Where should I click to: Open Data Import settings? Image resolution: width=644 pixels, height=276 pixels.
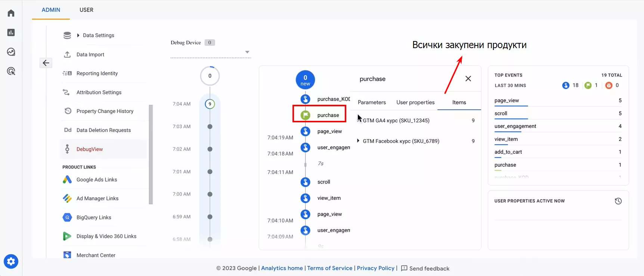tap(90, 54)
